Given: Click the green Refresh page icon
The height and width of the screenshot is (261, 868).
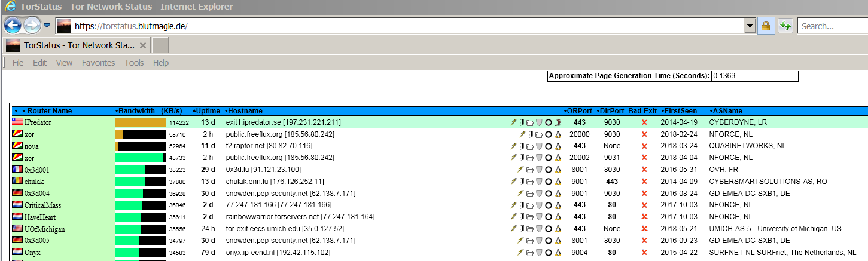Looking at the screenshot, I should tap(785, 26).
